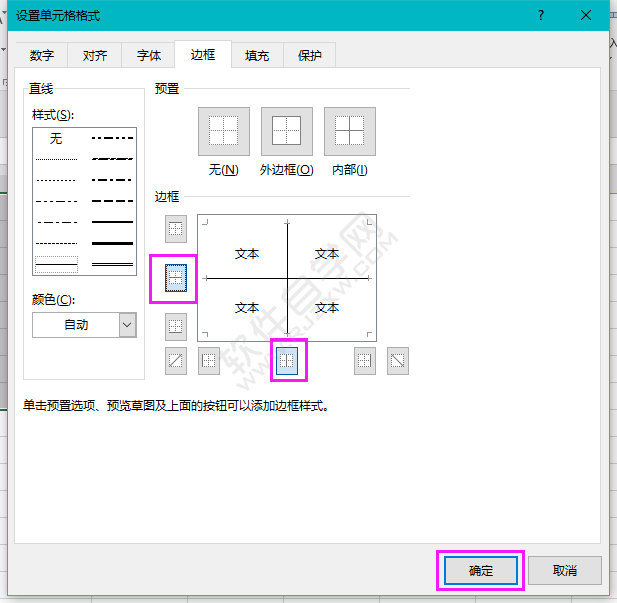Viewport: 617px width, 603px height.
Task: Choose the small dotted line style
Action: 56,180
